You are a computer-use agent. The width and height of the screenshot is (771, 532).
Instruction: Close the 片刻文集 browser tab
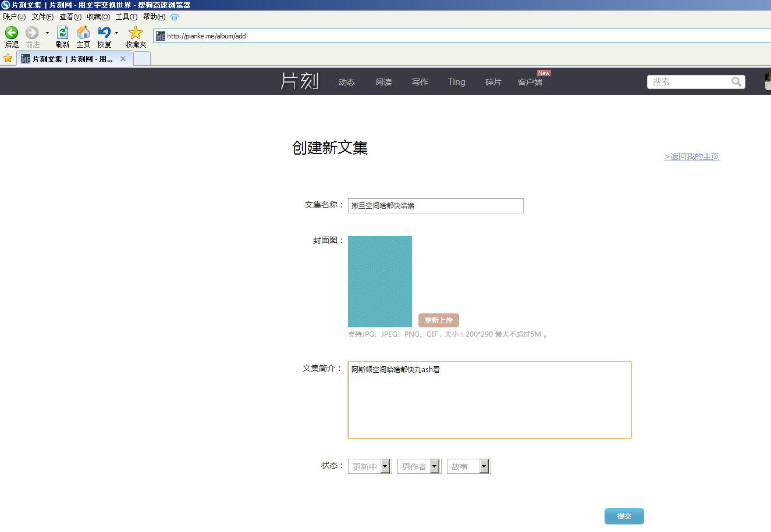click(123, 59)
